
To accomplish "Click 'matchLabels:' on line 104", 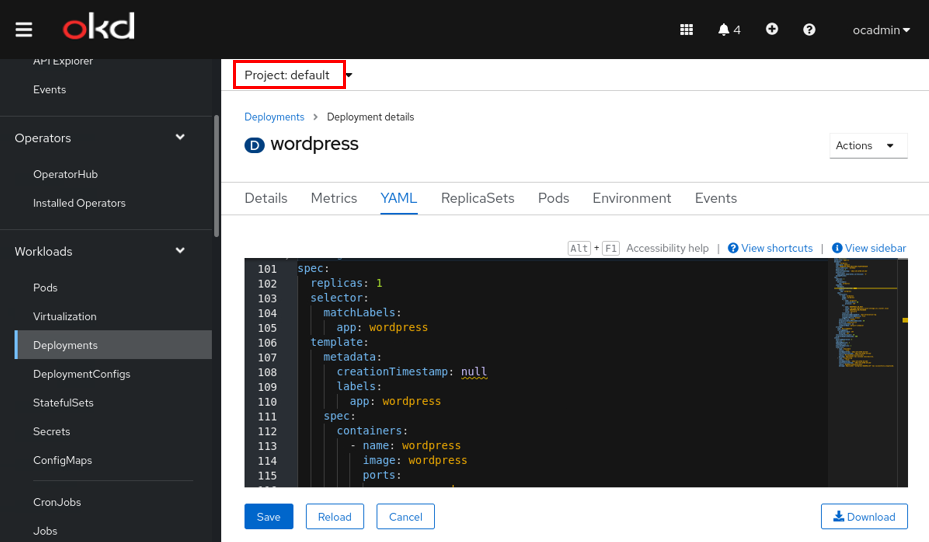I will [x=362, y=312].
